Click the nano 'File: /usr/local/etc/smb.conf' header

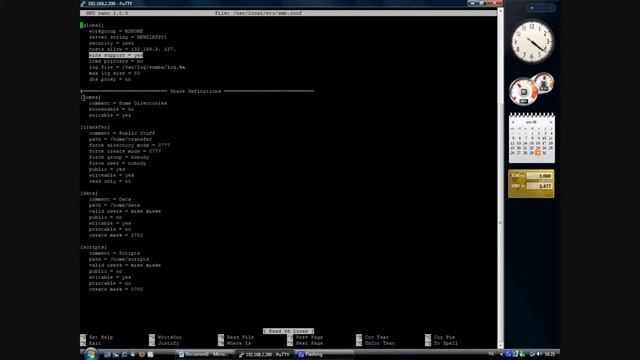pos(259,13)
